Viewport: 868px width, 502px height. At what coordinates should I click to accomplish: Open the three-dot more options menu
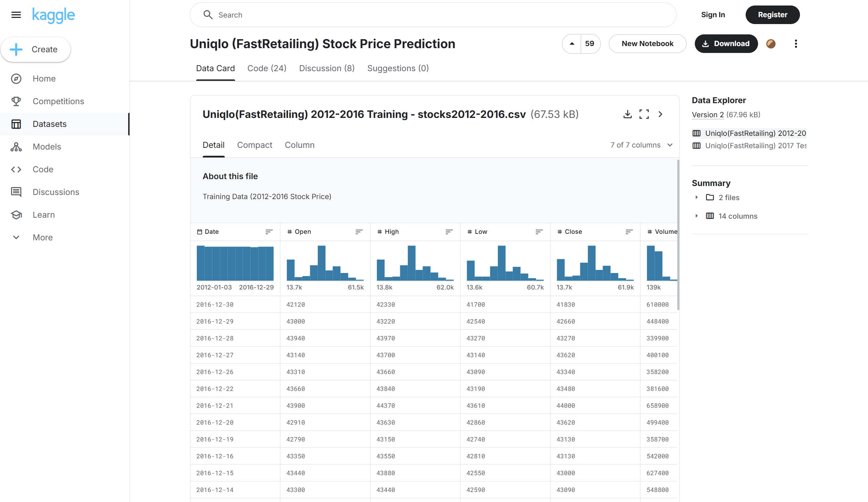[795, 44]
